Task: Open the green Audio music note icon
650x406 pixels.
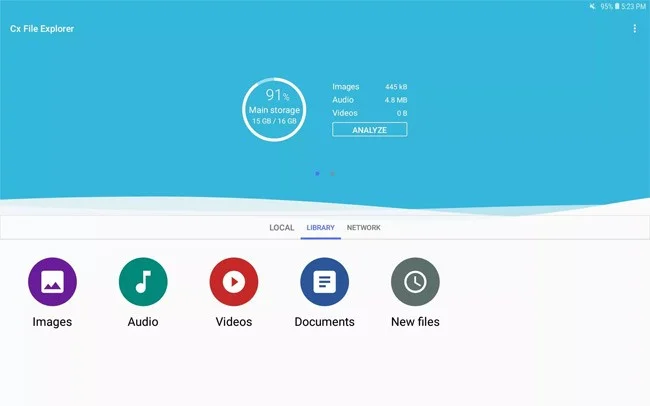Action: click(x=143, y=282)
